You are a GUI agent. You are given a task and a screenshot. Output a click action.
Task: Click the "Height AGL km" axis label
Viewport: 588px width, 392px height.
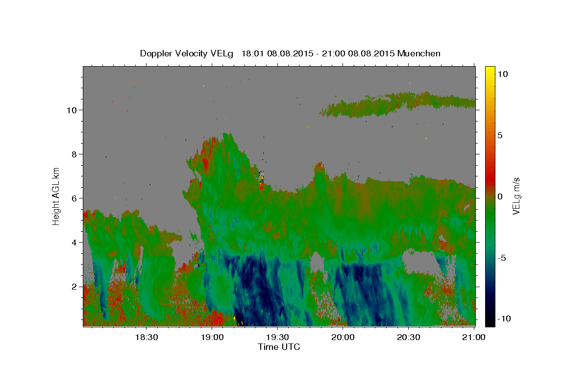click(56, 196)
